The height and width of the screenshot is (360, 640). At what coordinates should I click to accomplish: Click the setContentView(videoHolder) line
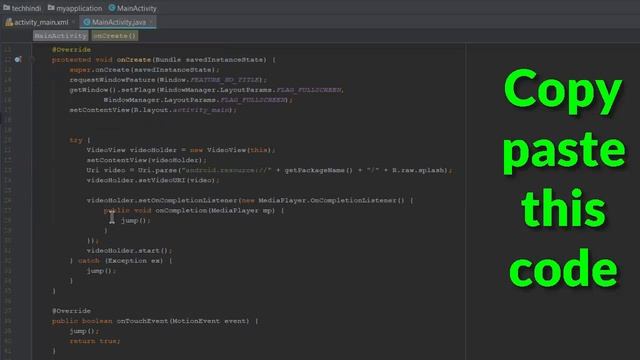147,160
